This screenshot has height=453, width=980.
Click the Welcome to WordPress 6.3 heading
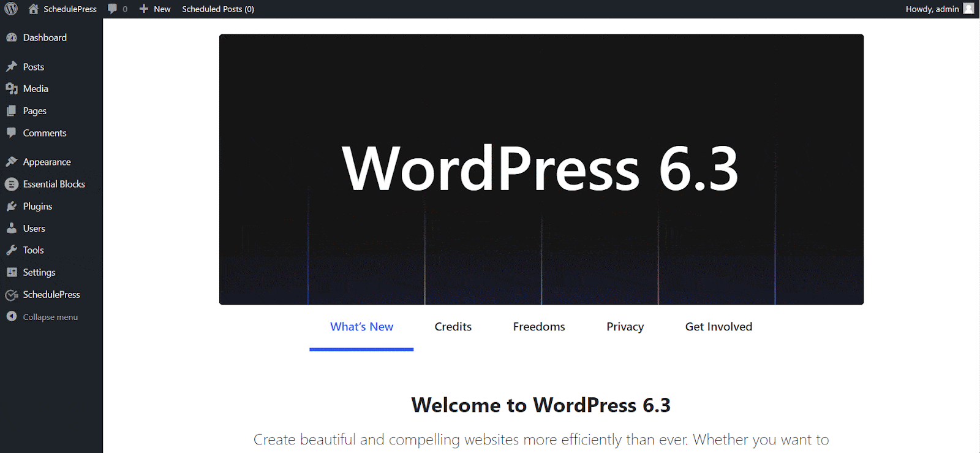coord(541,405)
